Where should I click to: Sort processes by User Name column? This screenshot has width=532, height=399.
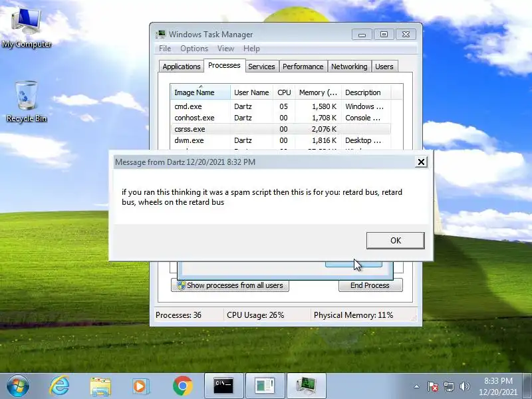(251, 92)
